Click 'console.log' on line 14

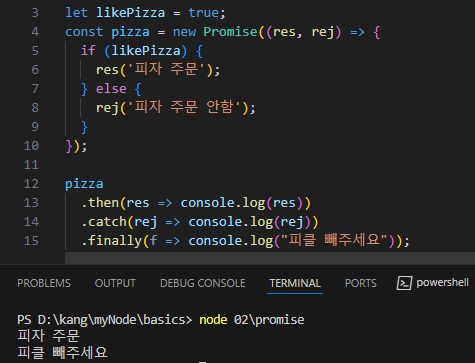coord(231,222)
